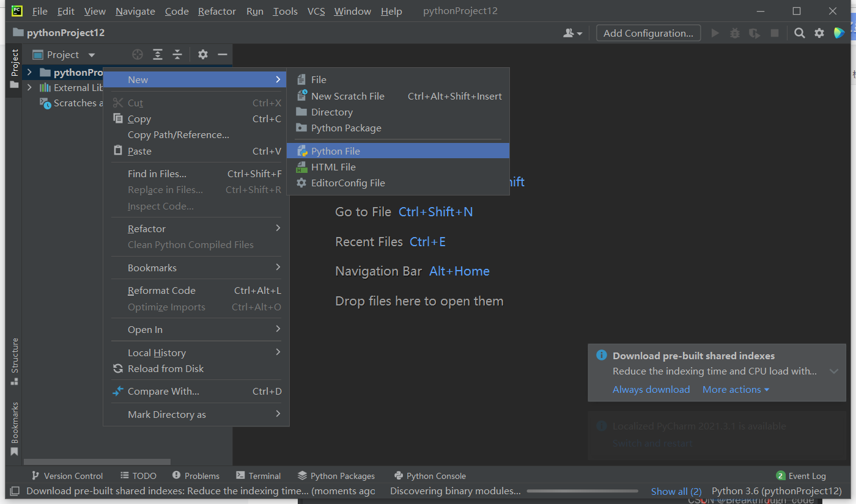Click the Run play icon
This screenshot has width=856, height=504.
[x=715, y=33]
